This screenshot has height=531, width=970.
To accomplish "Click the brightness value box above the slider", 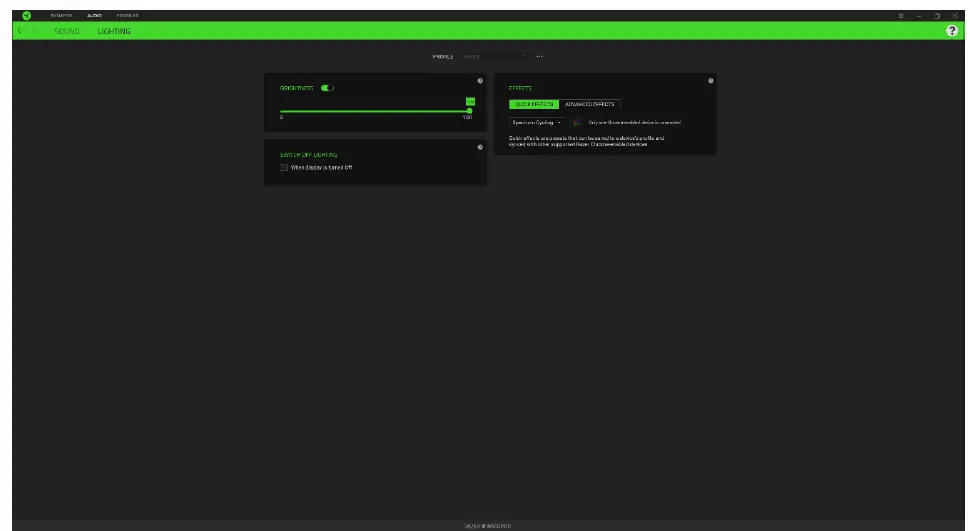I will coord(470,101).
